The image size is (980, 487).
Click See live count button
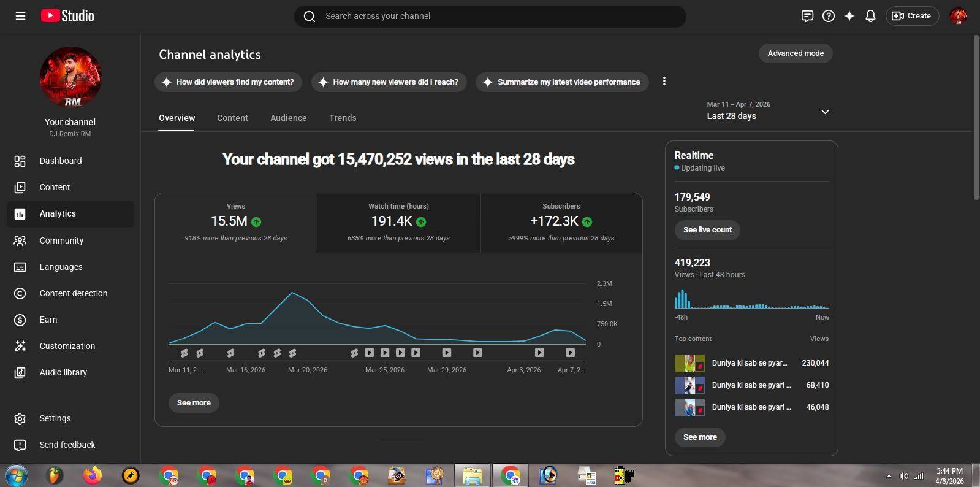pyautogui.click(x=707, y=230)
